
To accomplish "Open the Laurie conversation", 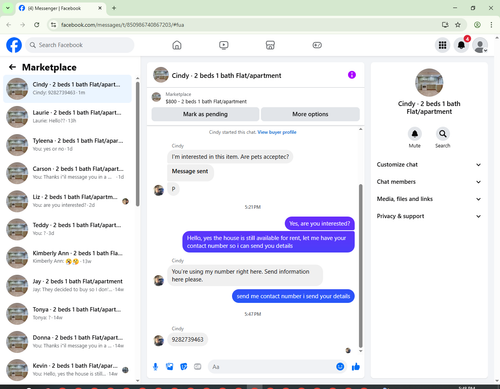I will tap(67, 117).
